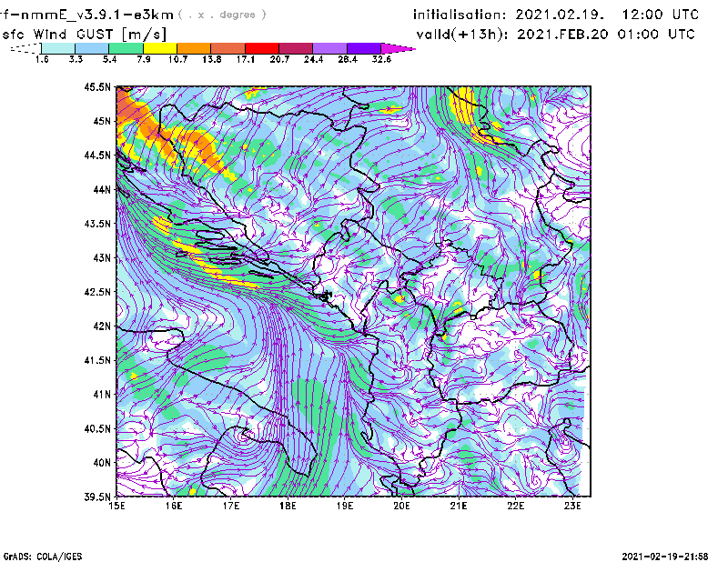Click the longitude label 23E

point(572,506)
